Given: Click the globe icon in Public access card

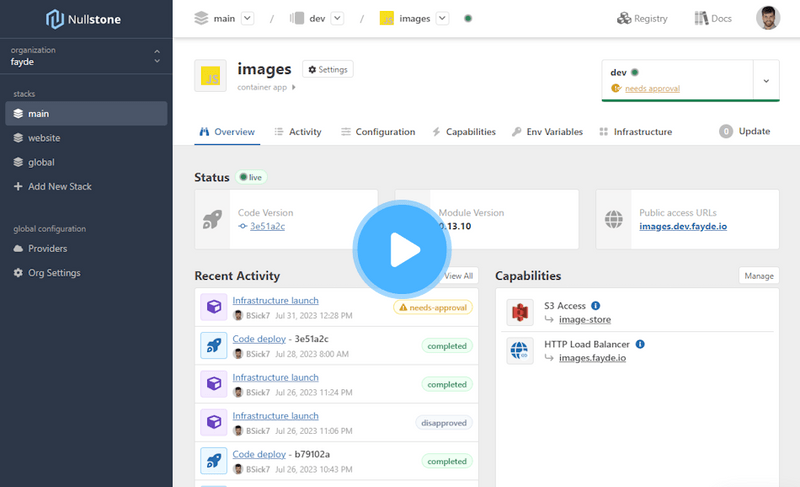Looking at the screenshot, I should pyautogui.click(x=614, y=220).
